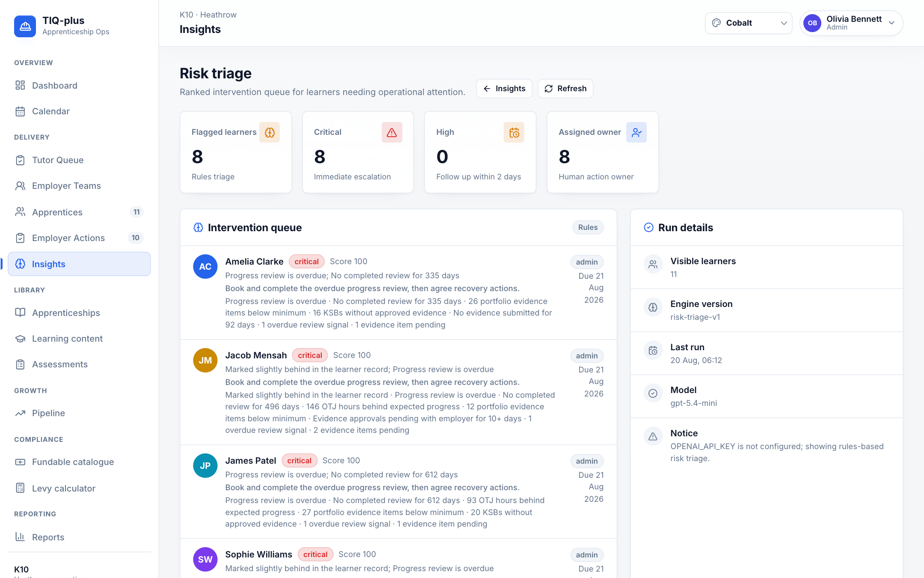This screenshot has height=578, width=924.
Task: Click the Notice warning triangle icon
Action: (653, 437)
